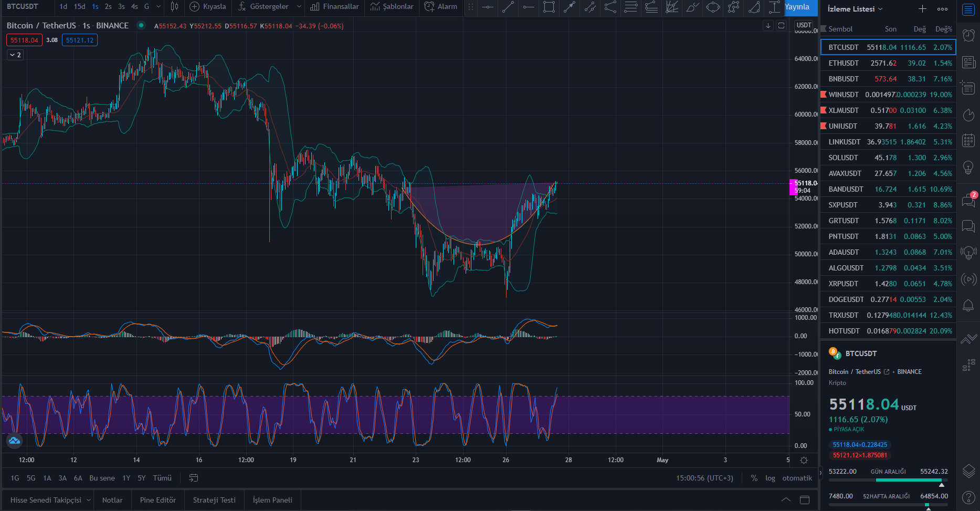Image resolution: width=980 pixels, height=511 pixels.
Task: Click the GÜN ARALIĞI range indicator bar
Action: click(x=888, y=480)
